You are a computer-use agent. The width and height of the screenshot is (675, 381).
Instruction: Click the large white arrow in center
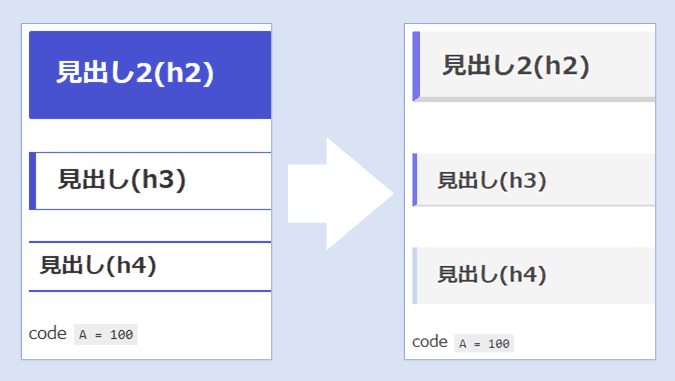[x=341, y=194]
